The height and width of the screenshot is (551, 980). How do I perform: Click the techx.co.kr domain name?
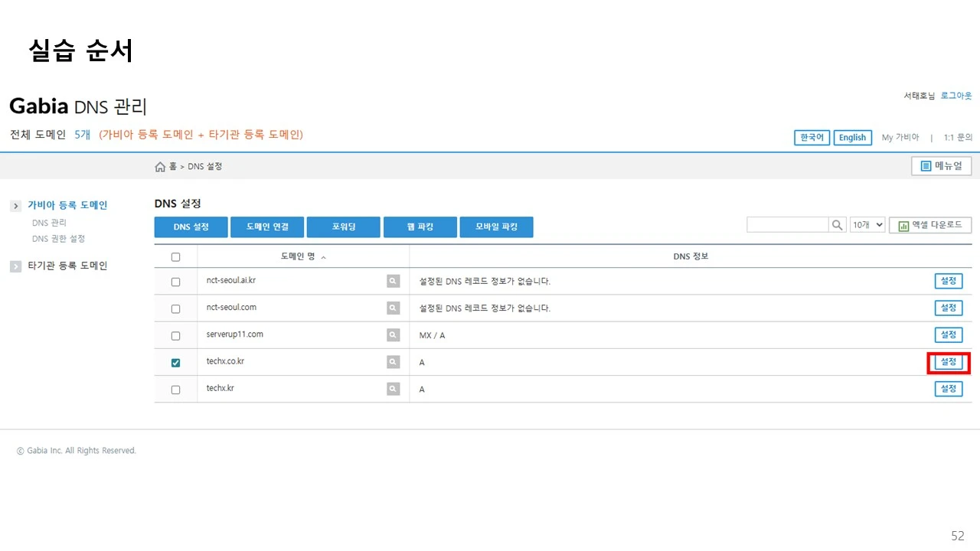pyautogui.click(x=225, y=361)
